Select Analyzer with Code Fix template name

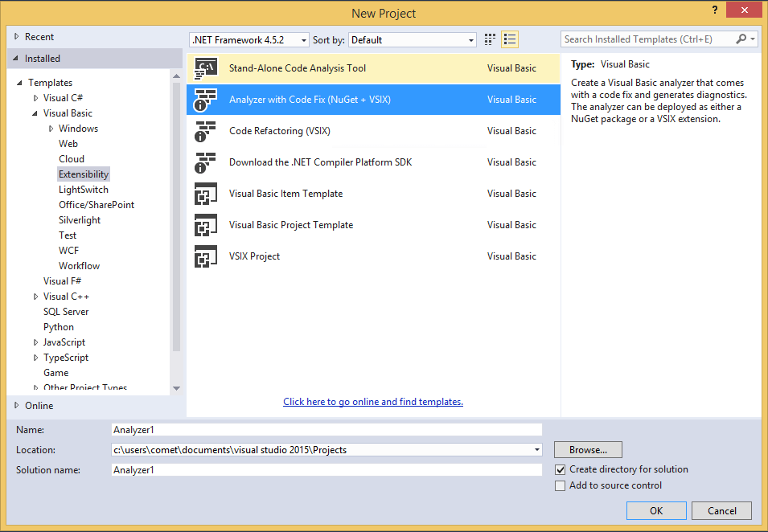click(310, 100)
